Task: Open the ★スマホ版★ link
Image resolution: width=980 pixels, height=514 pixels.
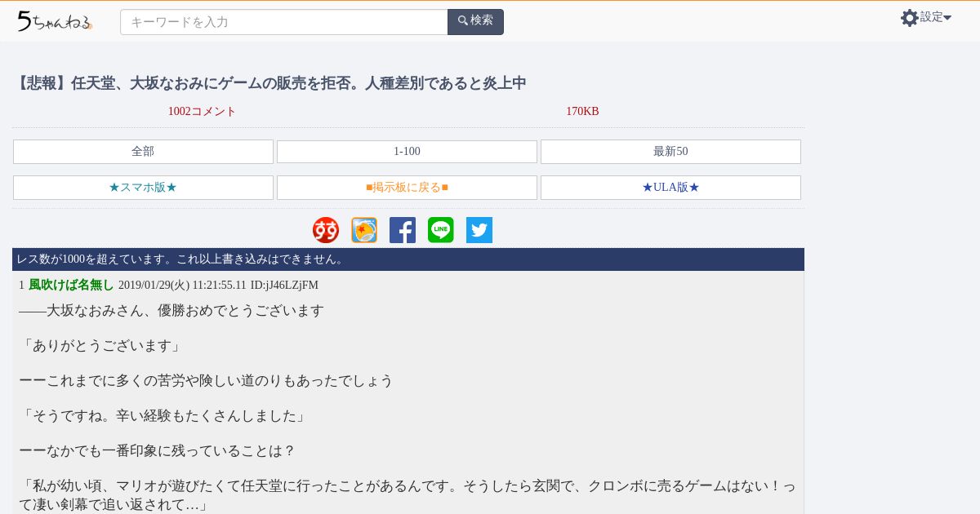Action: pyautogui.click(x=143, y=188)
